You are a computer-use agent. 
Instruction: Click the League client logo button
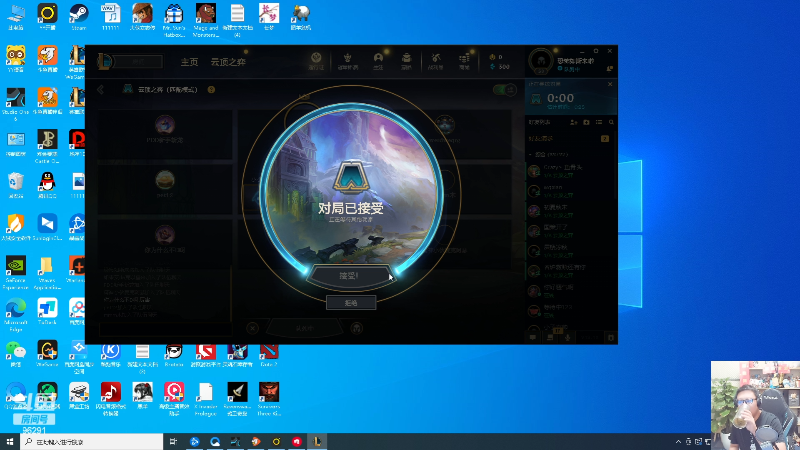point(105,62)
